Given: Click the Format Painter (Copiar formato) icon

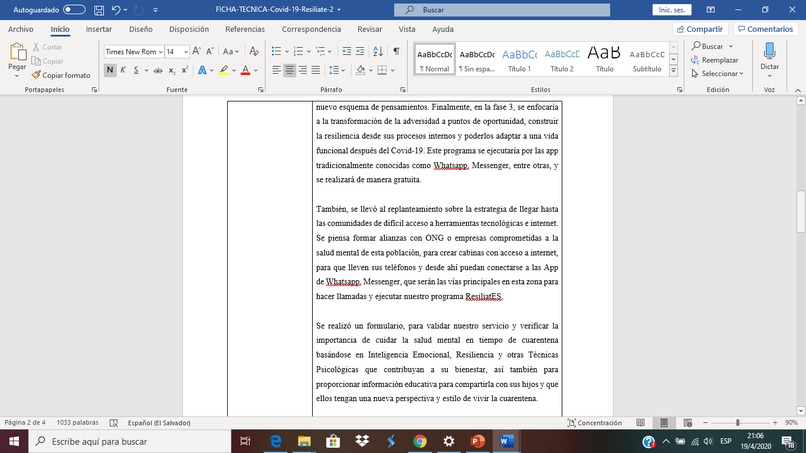Looking at the screenshot, I should click(36, 75).
